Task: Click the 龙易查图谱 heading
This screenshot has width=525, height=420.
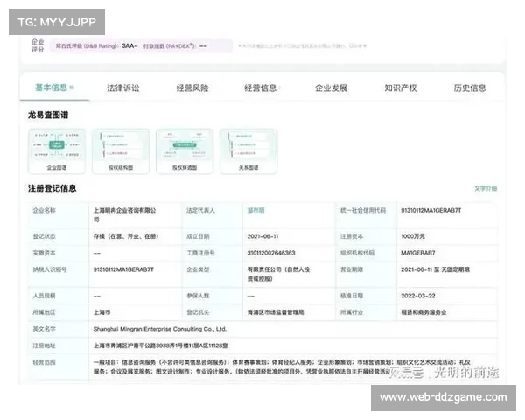Action: [x=48, y=115]
